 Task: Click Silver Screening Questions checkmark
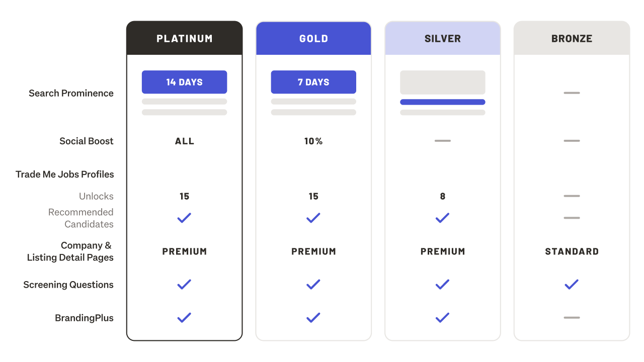tap(442, 285)
